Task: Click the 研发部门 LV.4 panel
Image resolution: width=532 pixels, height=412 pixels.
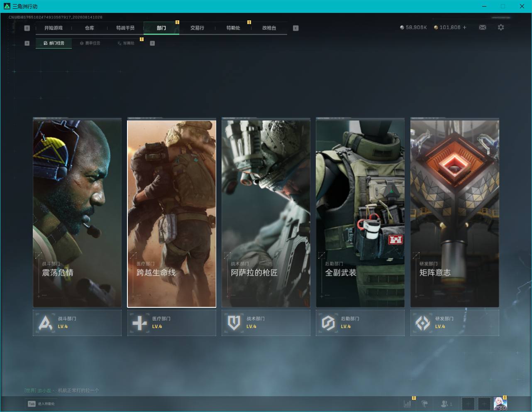Action: click(455, 323)
